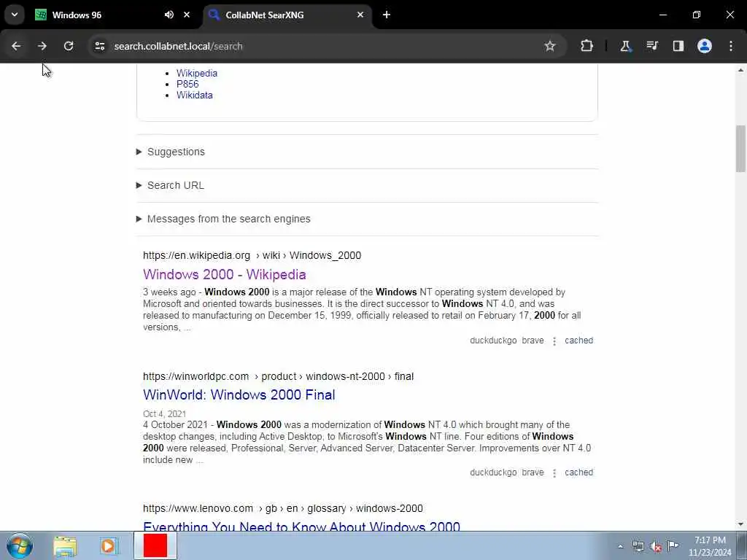This screenshot has width=747, height=560.
Task: Open the P856 link
Action: tap(187, 85)
